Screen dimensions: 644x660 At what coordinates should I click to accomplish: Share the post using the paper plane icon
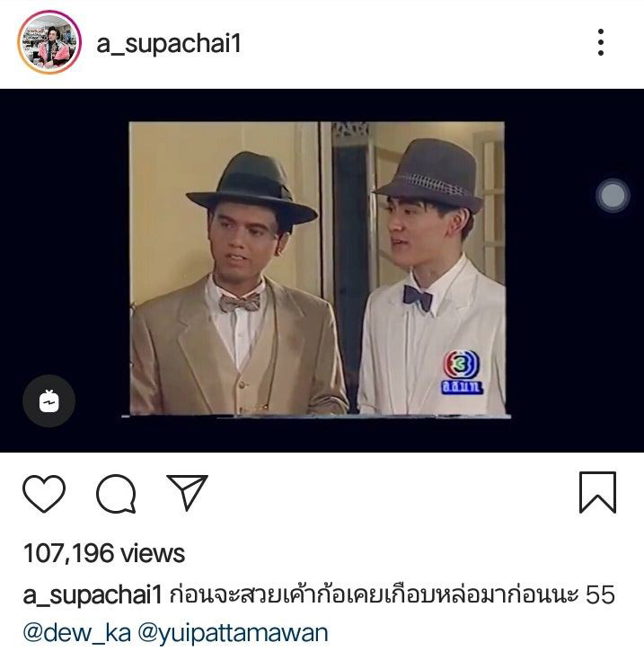[x=188, y=492]
